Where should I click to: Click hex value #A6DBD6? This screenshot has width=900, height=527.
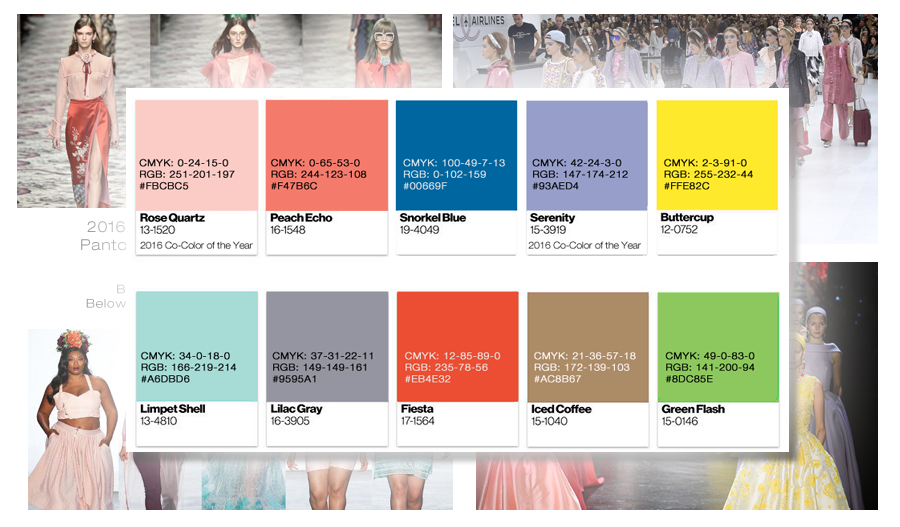pyautogui.click(x=165, y=379)
